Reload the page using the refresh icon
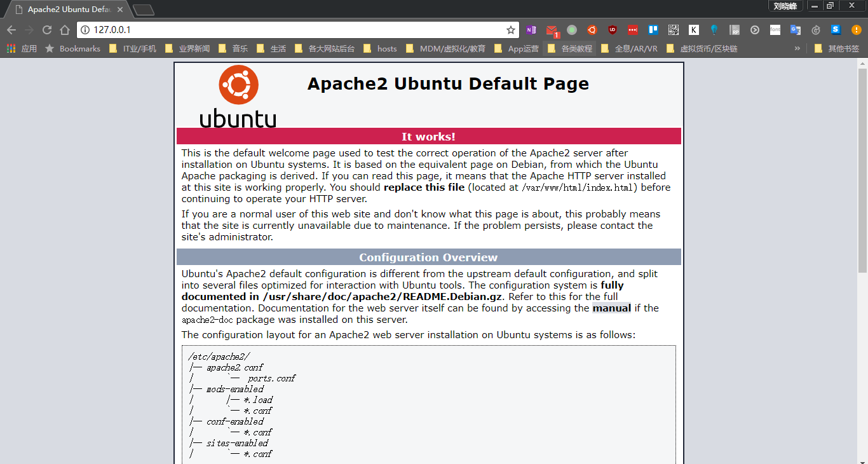 (47, 30)
